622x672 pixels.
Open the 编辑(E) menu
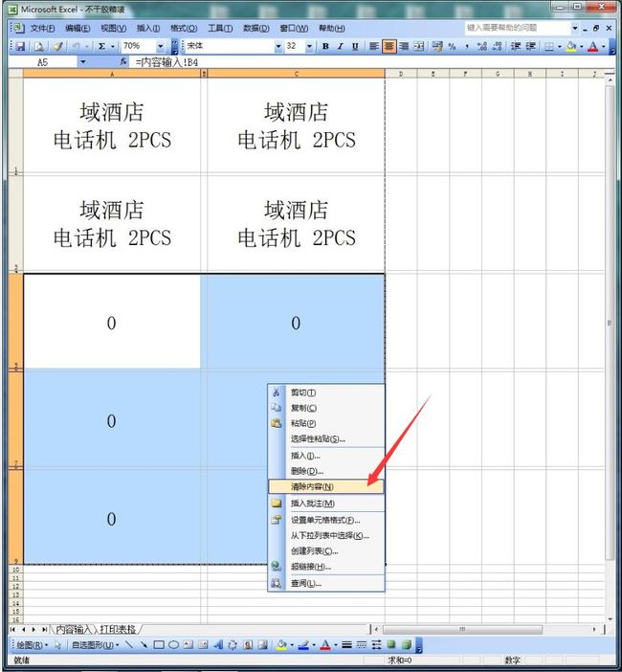pos(78,29)
